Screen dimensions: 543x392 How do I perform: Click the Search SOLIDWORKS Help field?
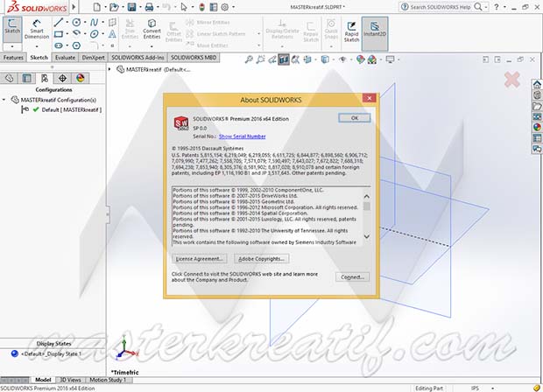click(x=440, y=7)
